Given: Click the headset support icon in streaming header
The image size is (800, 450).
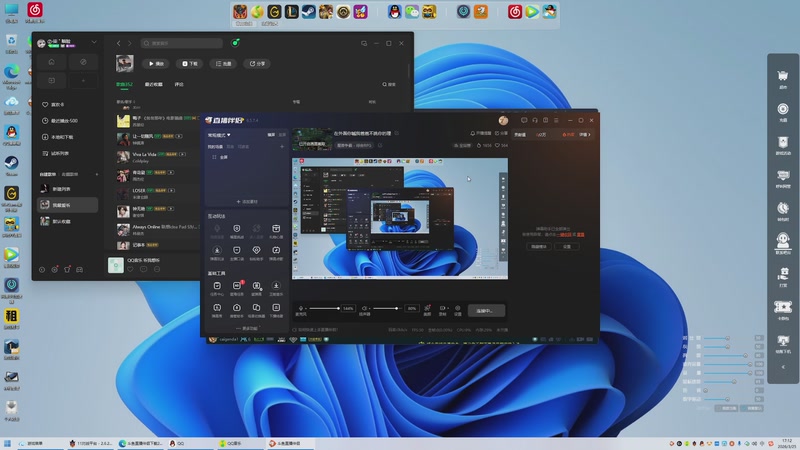Looking at the screenshot, I should [x=535, y=120].
